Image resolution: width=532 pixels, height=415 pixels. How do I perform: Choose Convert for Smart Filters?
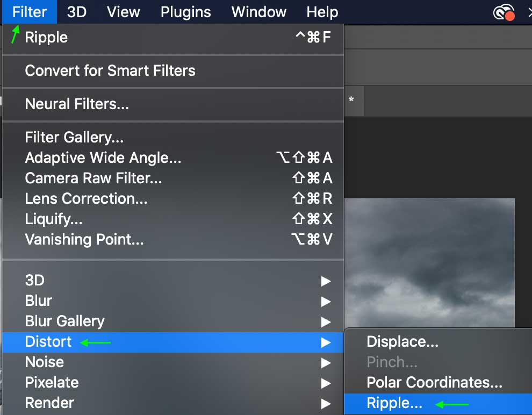[173, 70]
